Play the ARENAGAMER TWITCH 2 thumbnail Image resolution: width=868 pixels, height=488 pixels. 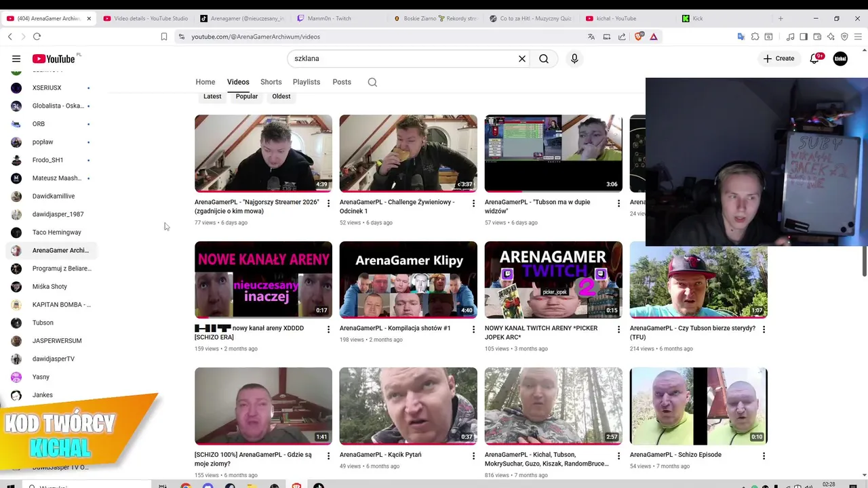[553, 280]
